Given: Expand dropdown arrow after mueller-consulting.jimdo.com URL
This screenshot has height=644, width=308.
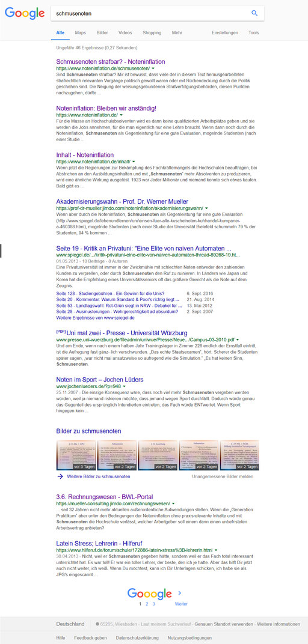Looking at the screenshot, I should (x=173, y=503).
